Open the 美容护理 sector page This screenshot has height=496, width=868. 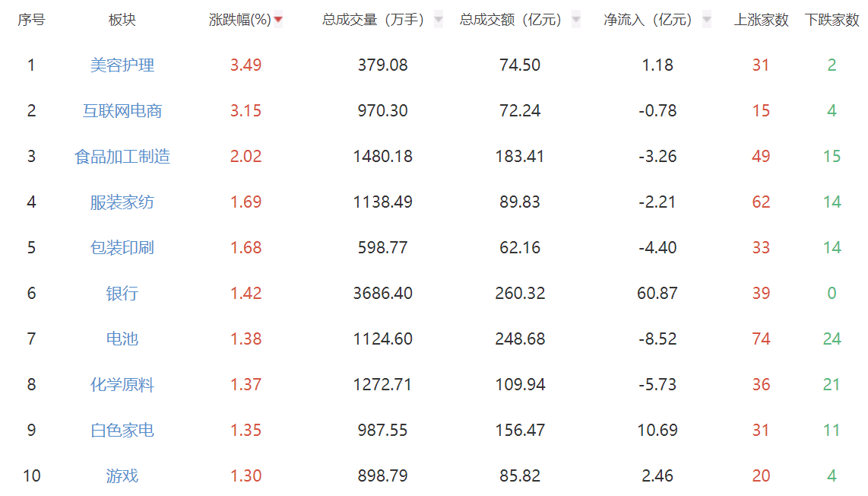pyautogui.click(x=122, y=65)
